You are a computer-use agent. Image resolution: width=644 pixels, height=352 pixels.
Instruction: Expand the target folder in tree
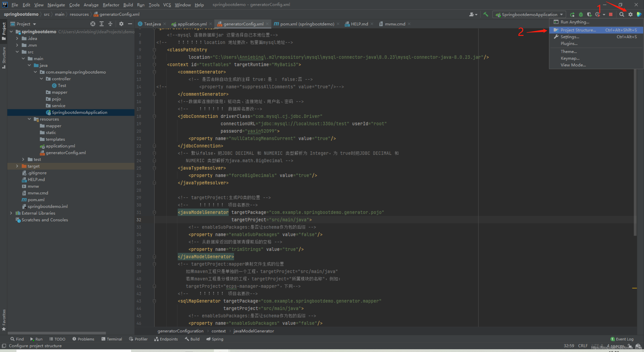(x=17, y=166)
